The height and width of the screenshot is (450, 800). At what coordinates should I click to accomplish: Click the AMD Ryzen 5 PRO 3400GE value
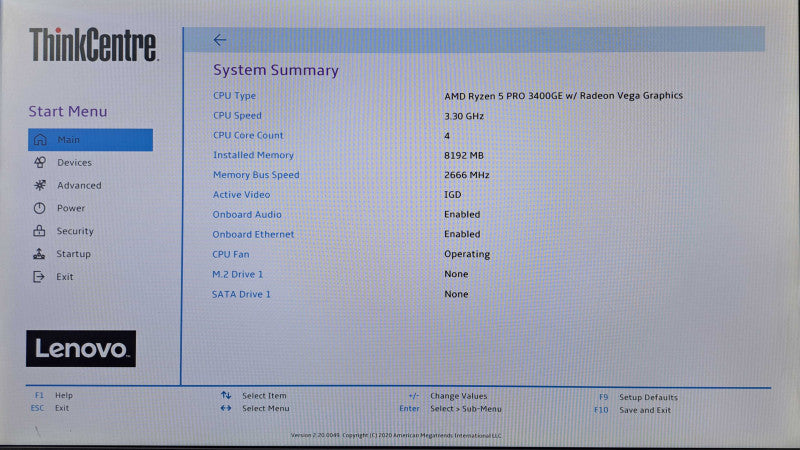563,95
